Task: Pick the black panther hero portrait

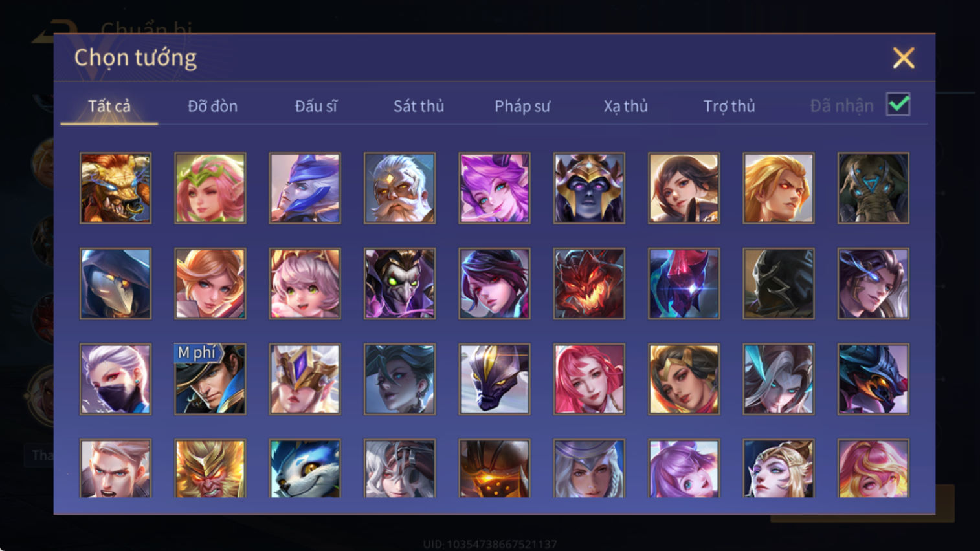Action: (x=495, y=379)
